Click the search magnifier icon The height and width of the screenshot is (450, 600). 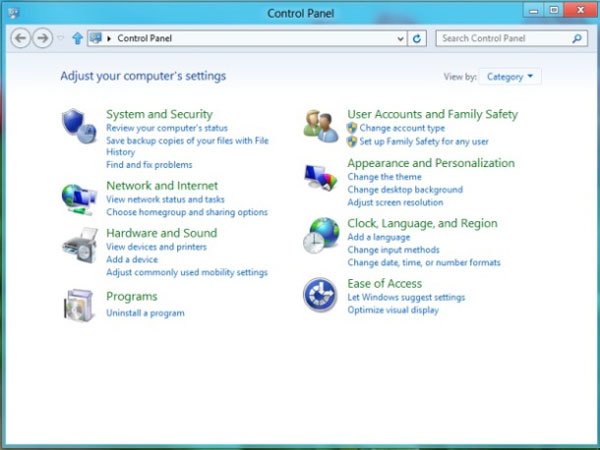point(577,38)
